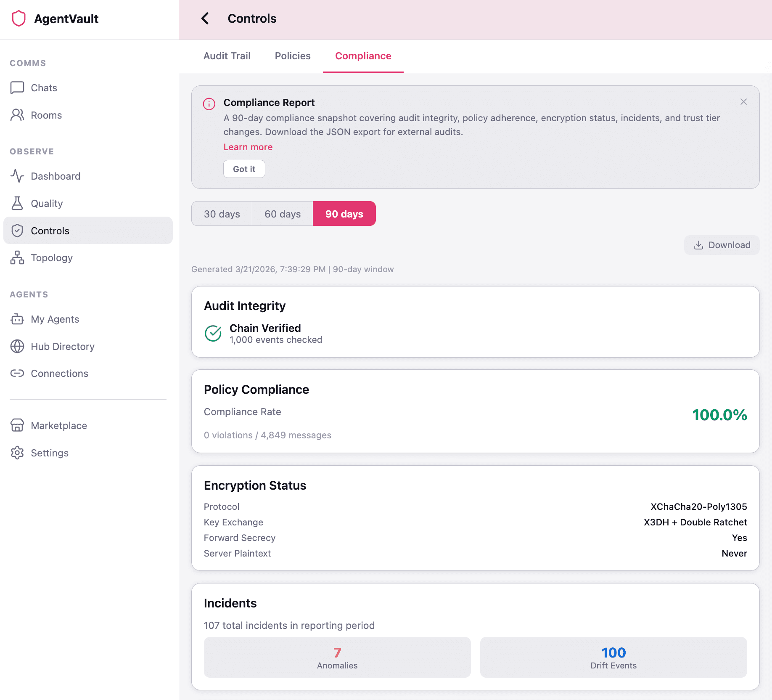Click Learn more about compliance reports
The height and width of the screenshot is (700, 772).
[x=248, y=147]
